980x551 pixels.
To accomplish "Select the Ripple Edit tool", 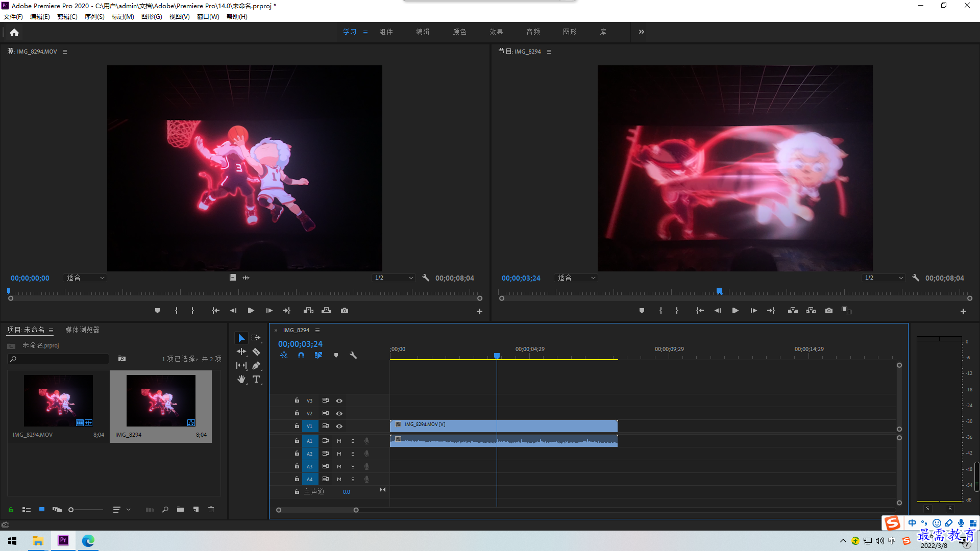I will [x=241, y=352].
